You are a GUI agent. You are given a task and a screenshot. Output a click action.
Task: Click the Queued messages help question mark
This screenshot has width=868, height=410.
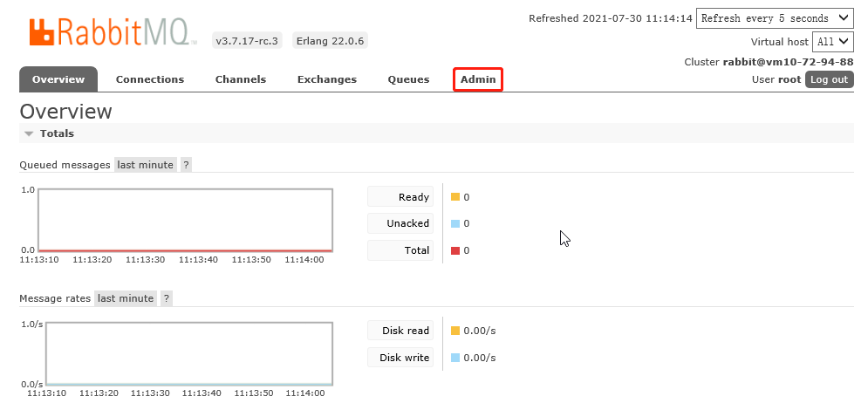coord(186,165)
